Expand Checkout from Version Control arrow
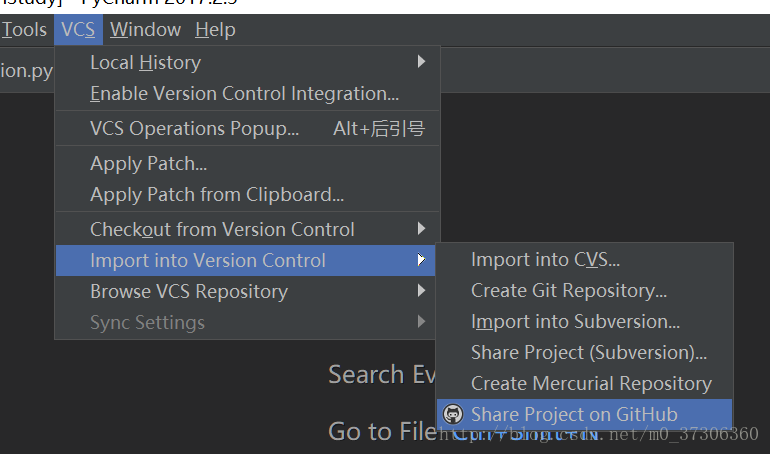Screen dimensions: 770x454 click(x=421, y=229)
